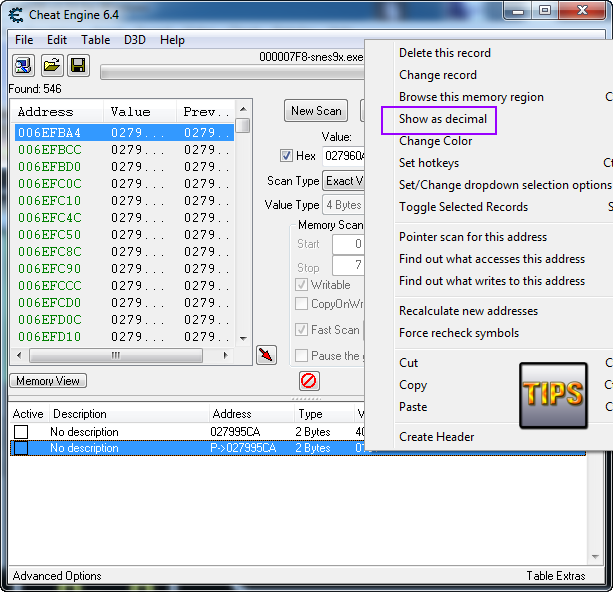Image resolution: width=613 pixels, height=592 pixels.
Task: Click the Stop address field
Action: pos(348,266)
